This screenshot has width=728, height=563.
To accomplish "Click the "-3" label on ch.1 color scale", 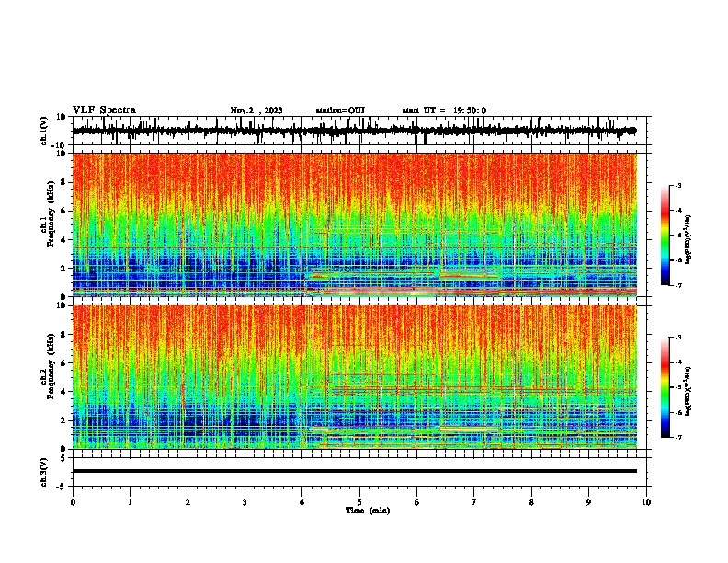I will click(x=677, y=185).
